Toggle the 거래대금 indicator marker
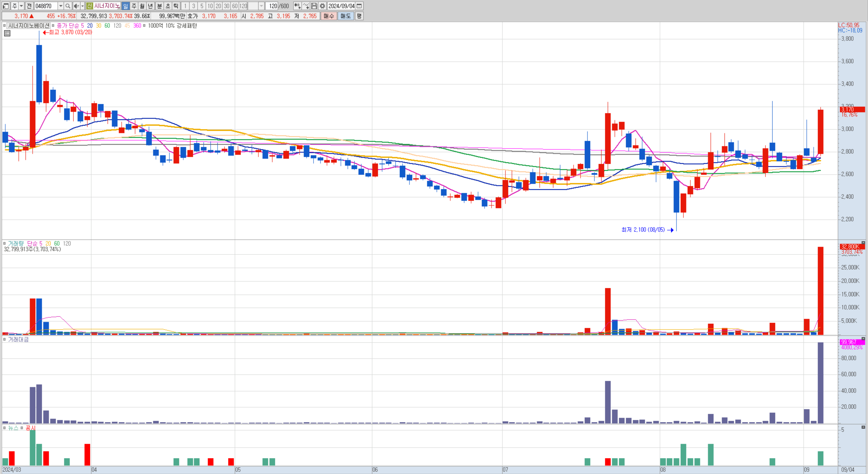The image size is (868, 474). 4,339
